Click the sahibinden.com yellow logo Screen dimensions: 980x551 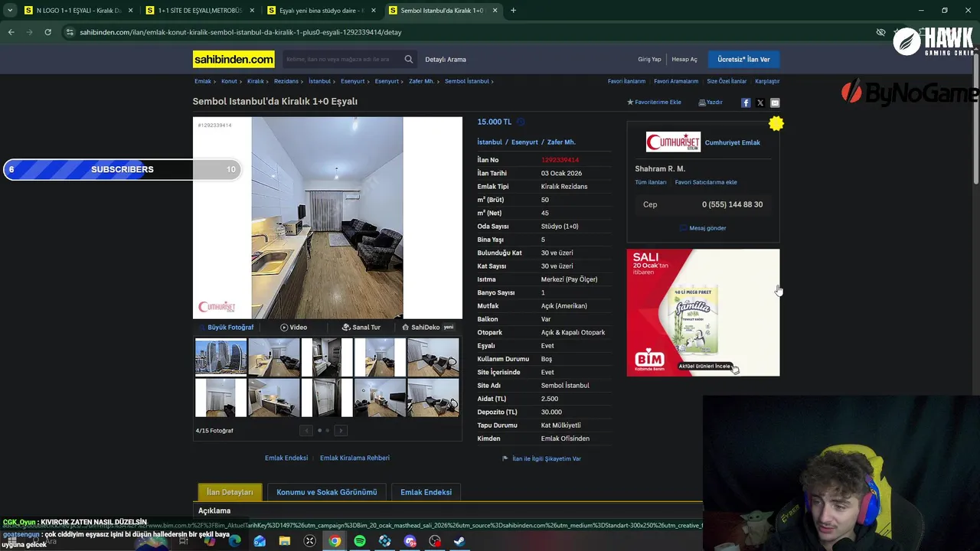pos(234,59)
